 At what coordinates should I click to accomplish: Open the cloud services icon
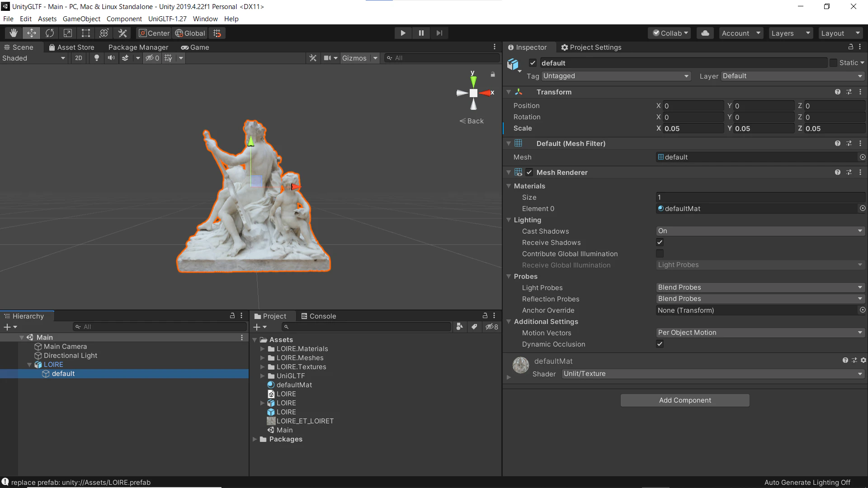click(x=705, y=33)
